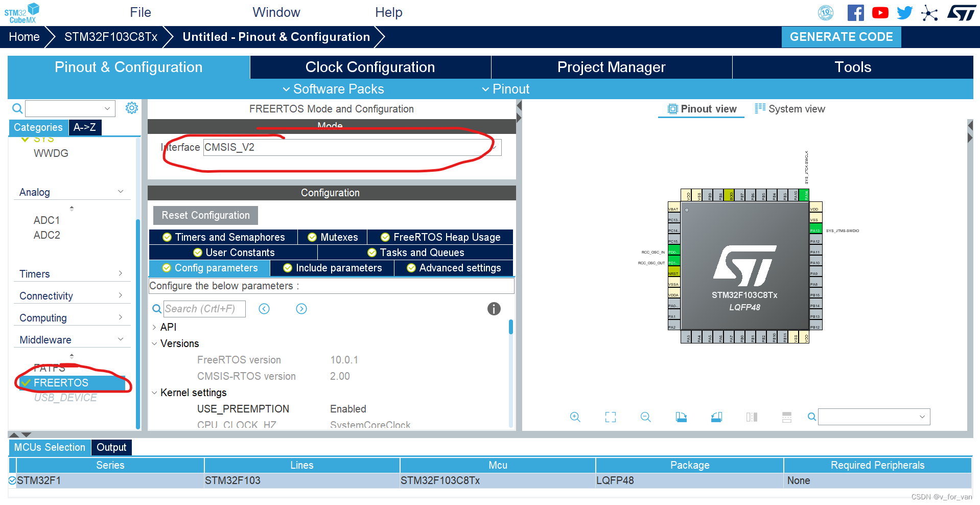Open the FreeRTOS Heap Usage tab
The height and width of the screenshot is (505, 980).
click(x=440, y=237)
